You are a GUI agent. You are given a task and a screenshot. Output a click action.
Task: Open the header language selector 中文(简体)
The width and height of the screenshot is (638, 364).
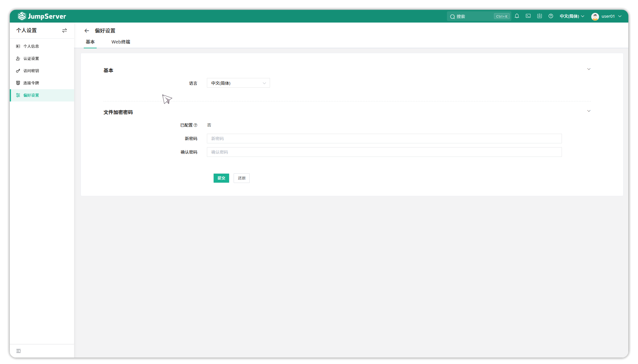572,16
